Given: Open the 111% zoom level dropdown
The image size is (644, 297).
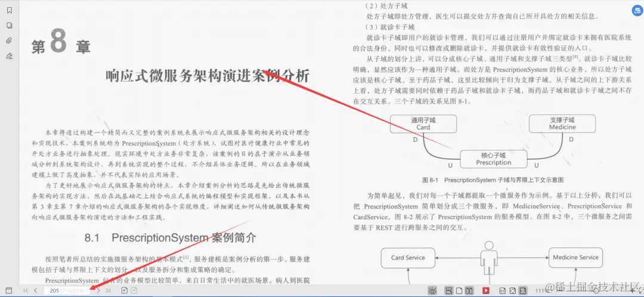Looking at the screenshot, I should click(x=542, y=291).
